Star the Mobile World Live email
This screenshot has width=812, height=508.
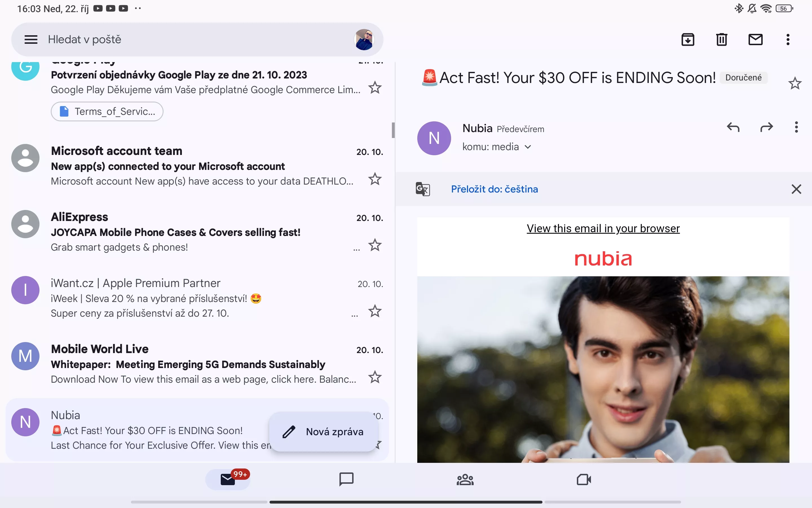tap(375, 377)
